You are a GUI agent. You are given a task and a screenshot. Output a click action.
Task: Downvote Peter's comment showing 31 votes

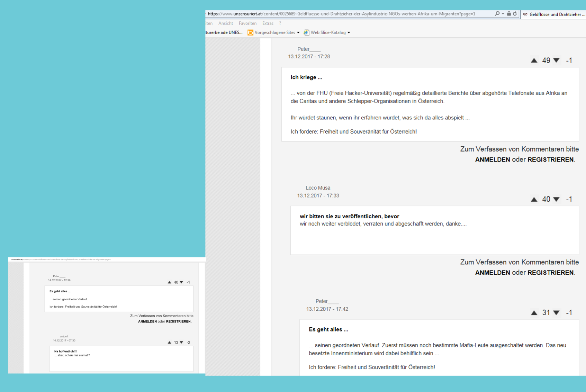tap(556, 313)
